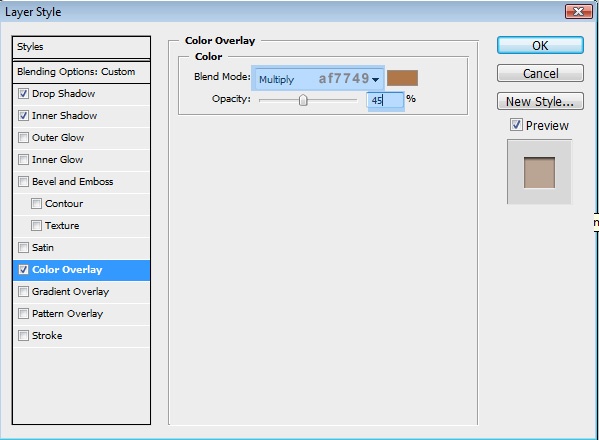Turn on Contour under Bevel and Emboss
Screen dimensions: 599x440
(36, 204)
